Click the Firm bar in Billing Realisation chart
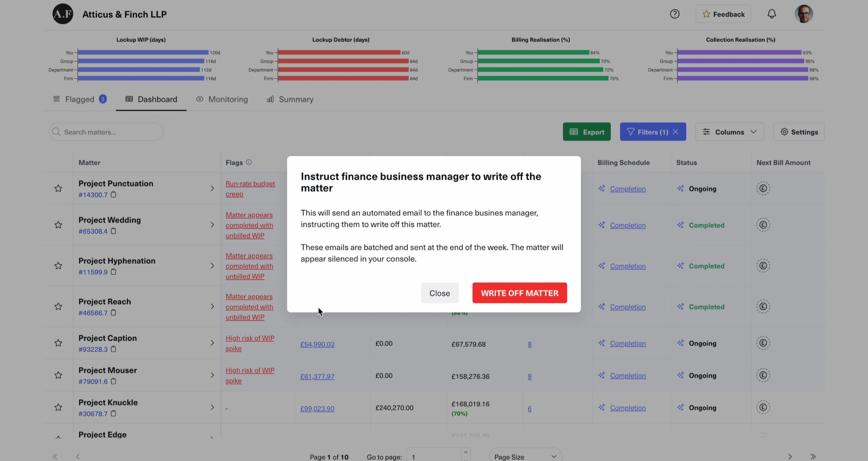This screenshot has width=868, height=461. [x=542, y=78]
